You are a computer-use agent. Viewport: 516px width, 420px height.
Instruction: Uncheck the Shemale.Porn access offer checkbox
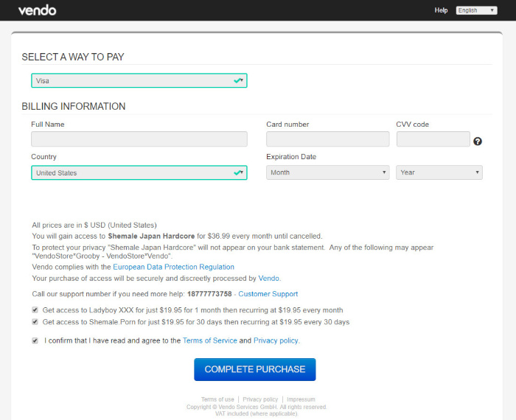coord(35,322)
